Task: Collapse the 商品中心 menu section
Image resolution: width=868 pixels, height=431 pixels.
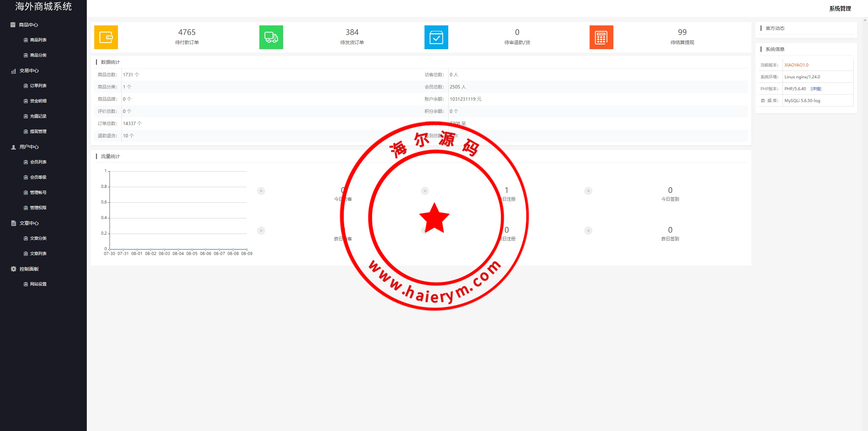Action: [x=28, y=25]
